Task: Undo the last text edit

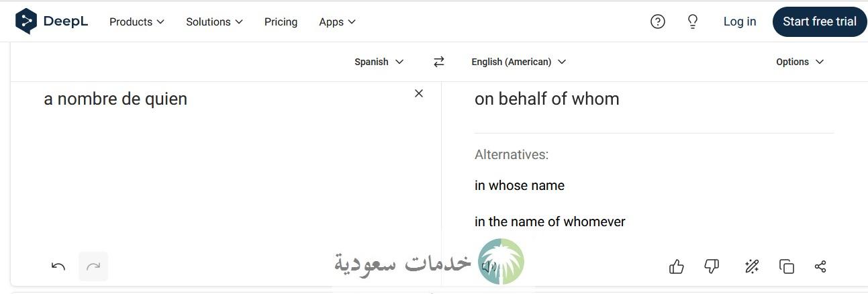Action: [58, 266]
